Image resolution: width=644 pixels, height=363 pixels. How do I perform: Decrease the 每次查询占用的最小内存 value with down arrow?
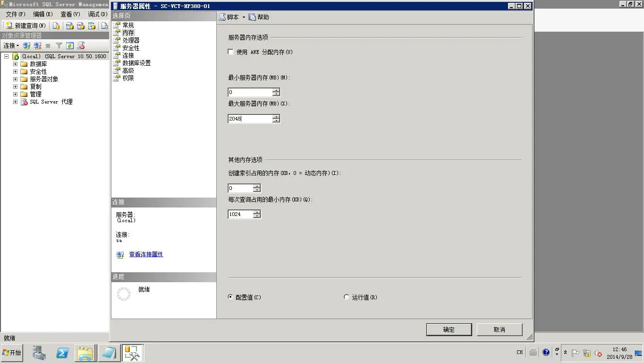tap(257, 216)
